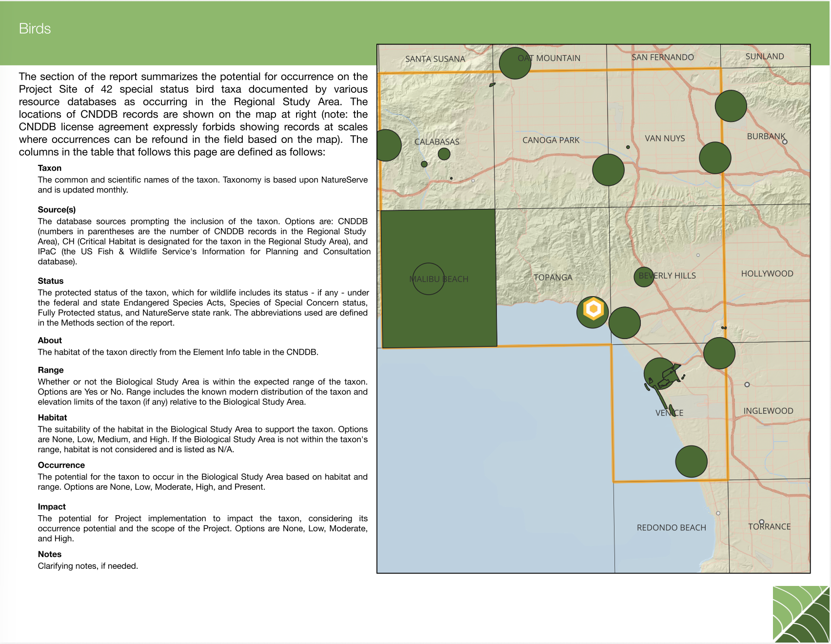This screenshot has width=831, height=644.
Task: Click the BURBANK map label
Action: pyautogui.click(x=766, y=136)
